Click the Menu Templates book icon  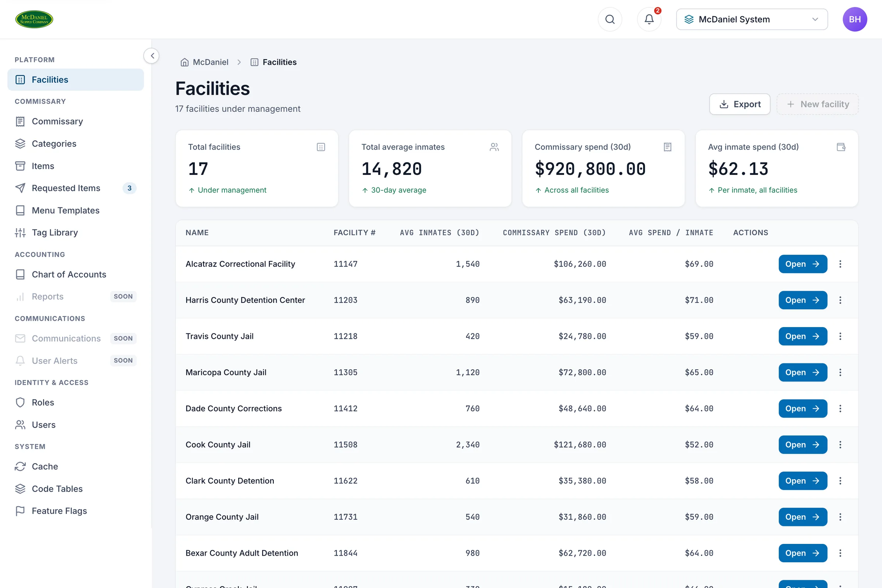coord(20,210)
